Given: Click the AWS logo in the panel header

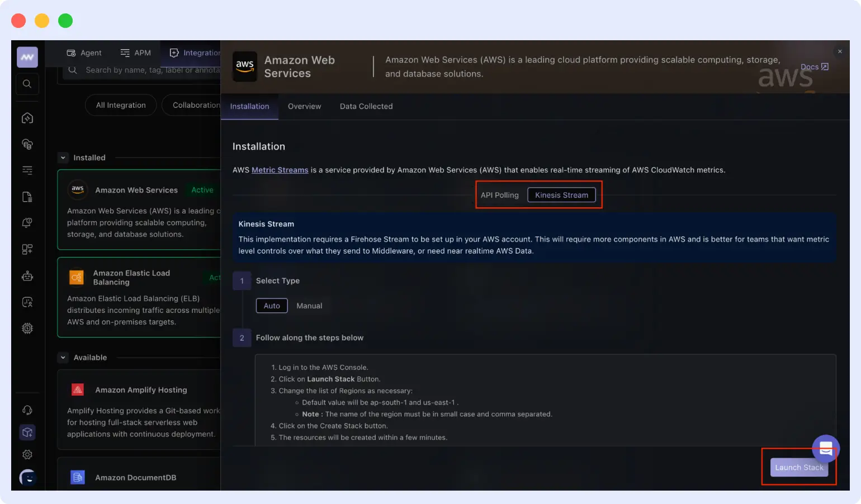Looking at the screenshot, I should pos(245,66).
